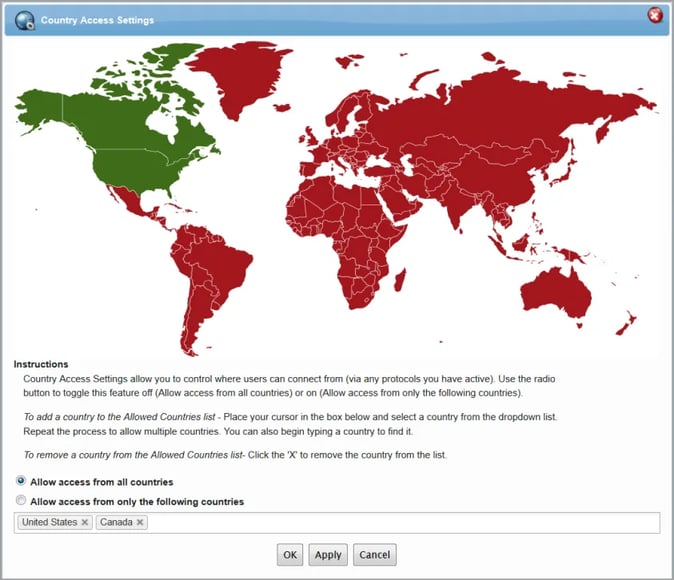This screenshot has width=674, height=580.
Task: Remove United States using its X icon
Action: pos(85,522)
